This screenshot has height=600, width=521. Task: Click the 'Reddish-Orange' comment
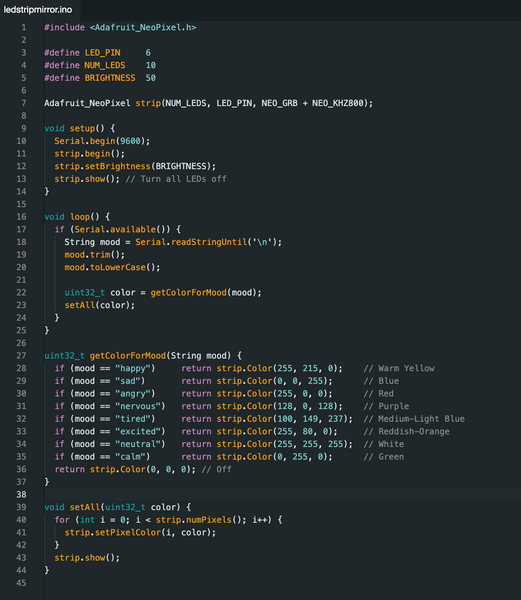[x=407, y=432]
